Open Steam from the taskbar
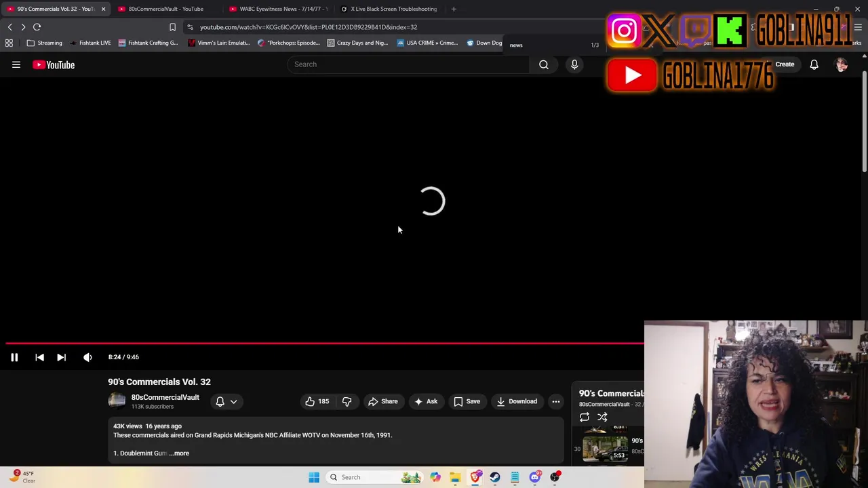868x488 pixels. 495,477
